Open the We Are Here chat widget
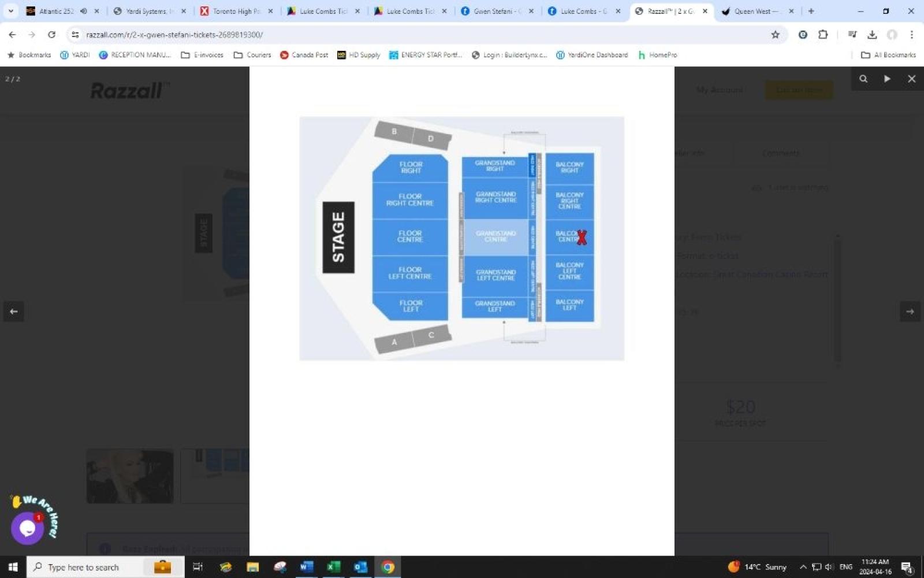Viewport: 924px width, 578px height. tap(27, 528)
